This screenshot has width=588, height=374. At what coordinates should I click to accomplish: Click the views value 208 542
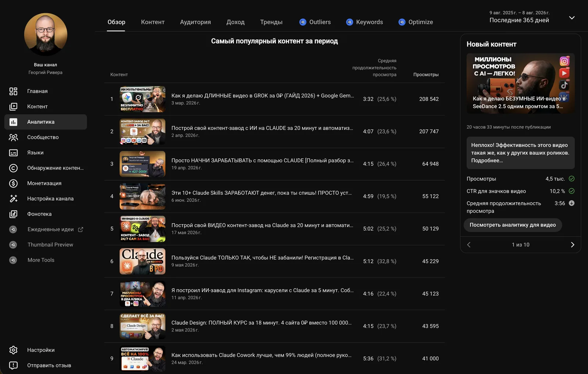point(429,99)
